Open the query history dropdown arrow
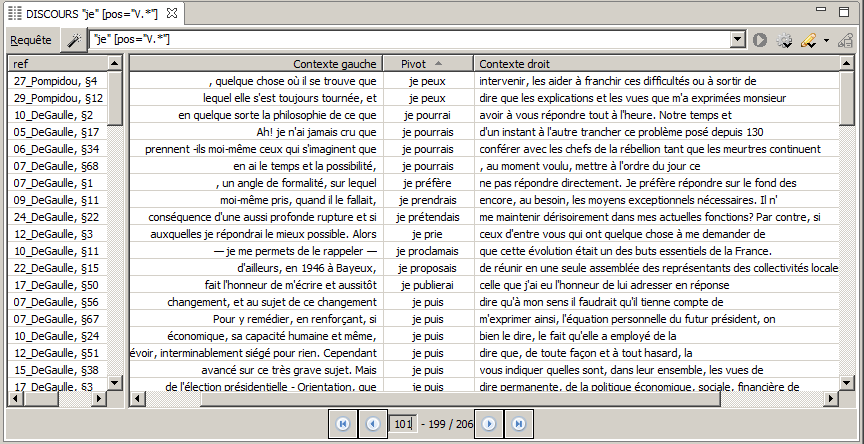The width and height of the screenshot is (864, 444). 738,40
